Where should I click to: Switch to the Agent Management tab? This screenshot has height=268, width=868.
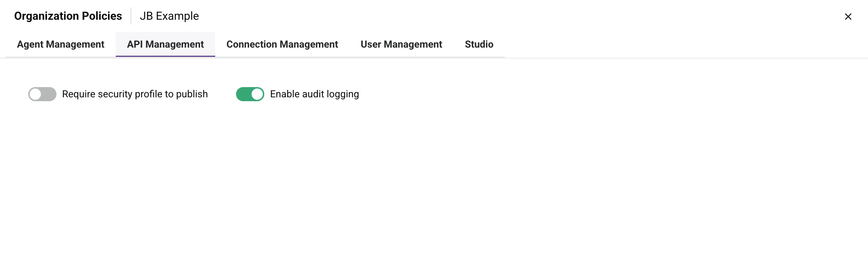(60, 44)
